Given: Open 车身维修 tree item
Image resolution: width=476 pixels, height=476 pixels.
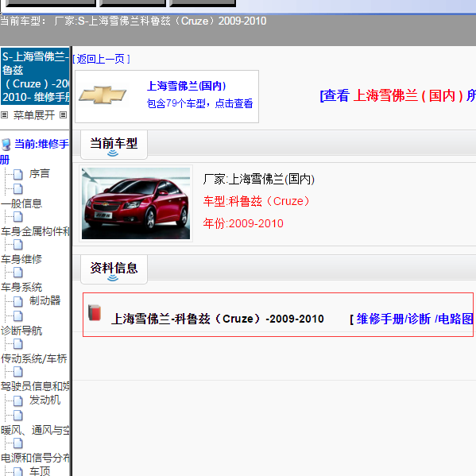Looking at the screenshot, I should [x=21, y=259].
